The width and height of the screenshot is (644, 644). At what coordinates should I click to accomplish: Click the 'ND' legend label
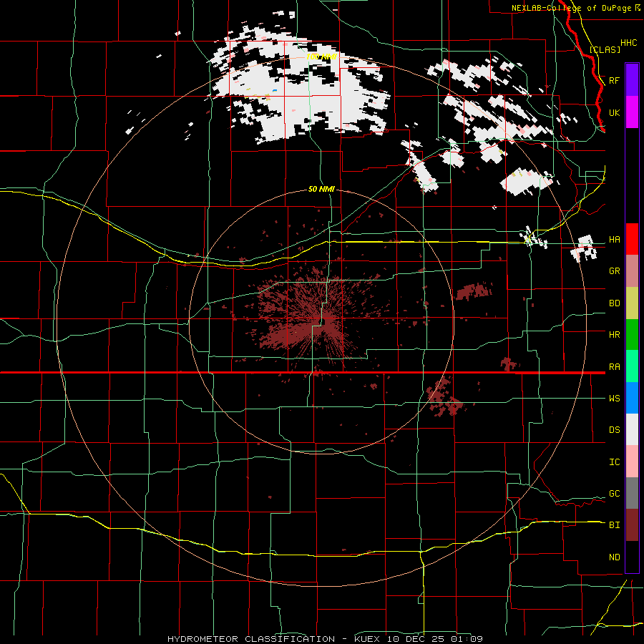pos(614,557)
